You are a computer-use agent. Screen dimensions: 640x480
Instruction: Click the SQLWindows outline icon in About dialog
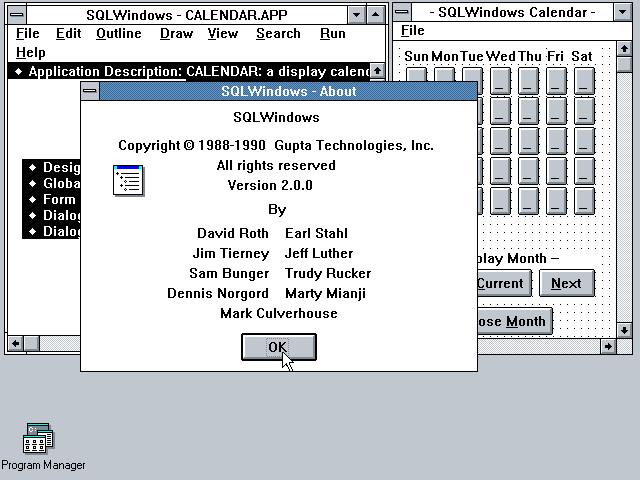(129, 180)
